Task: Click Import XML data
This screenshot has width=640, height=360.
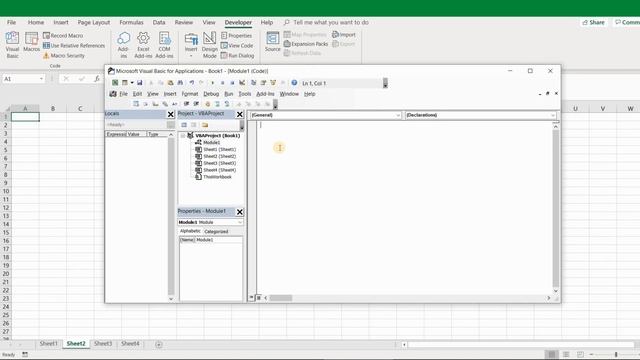Action: point(344,35)
